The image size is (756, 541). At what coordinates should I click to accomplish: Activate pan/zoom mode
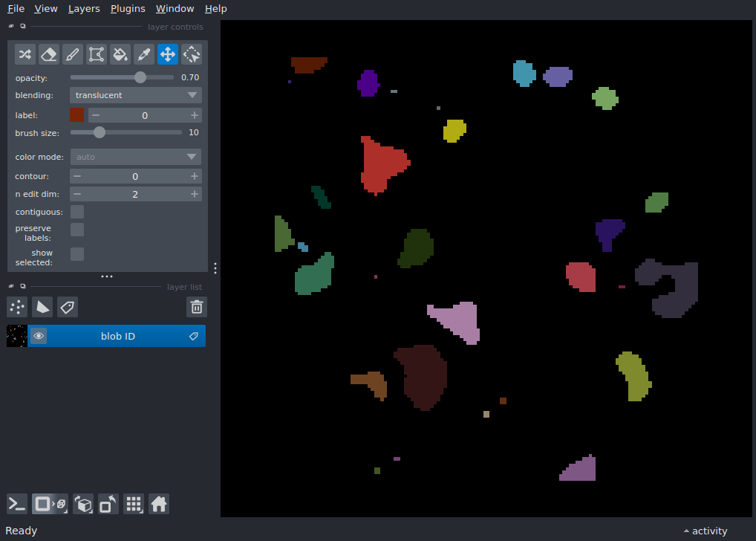[167, 54]
